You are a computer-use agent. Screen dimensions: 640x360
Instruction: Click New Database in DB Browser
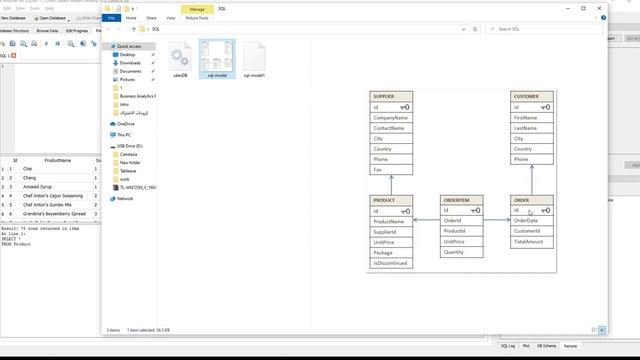coord(13,18)
